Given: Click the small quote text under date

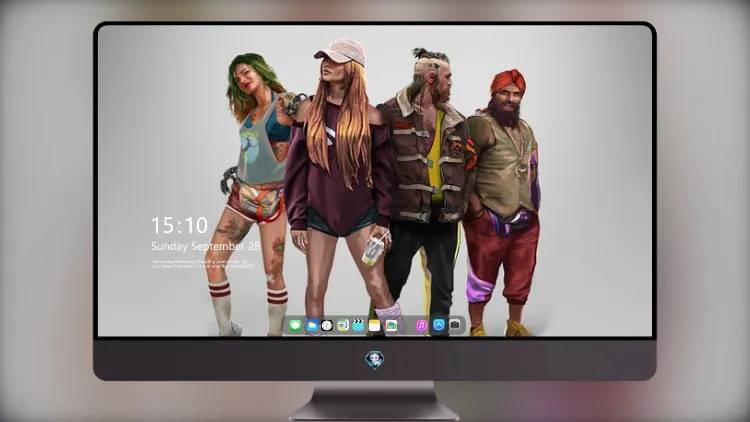Looking at the screenshot, I should tap(203, 264).
